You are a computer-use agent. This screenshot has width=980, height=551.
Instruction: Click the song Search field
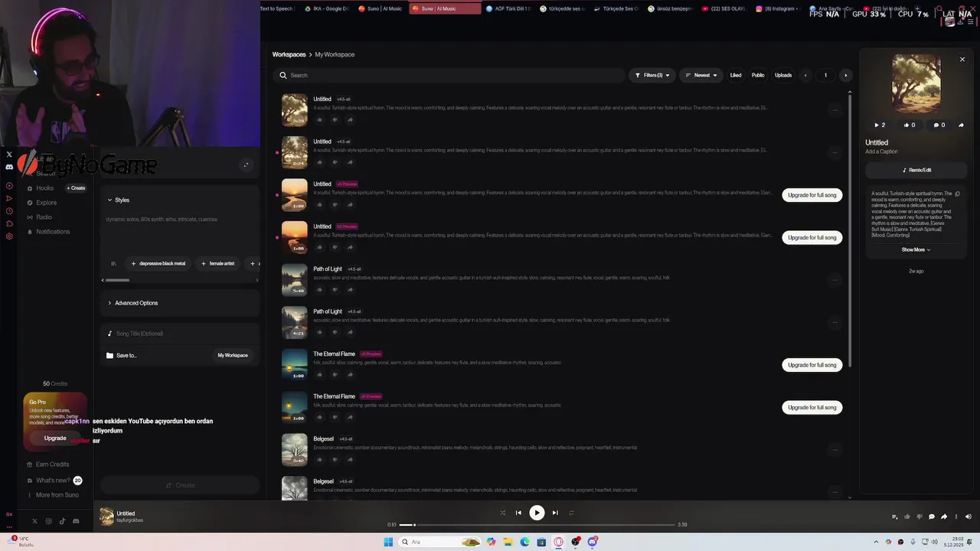tap(449, 75)
